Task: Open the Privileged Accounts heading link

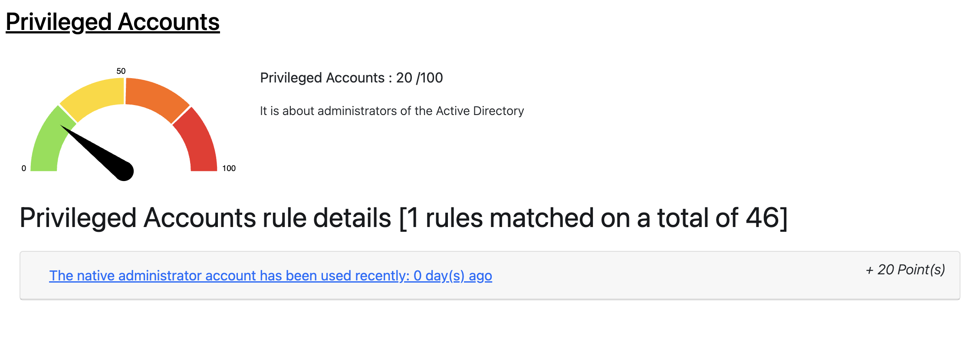Action: pos(112,22)
